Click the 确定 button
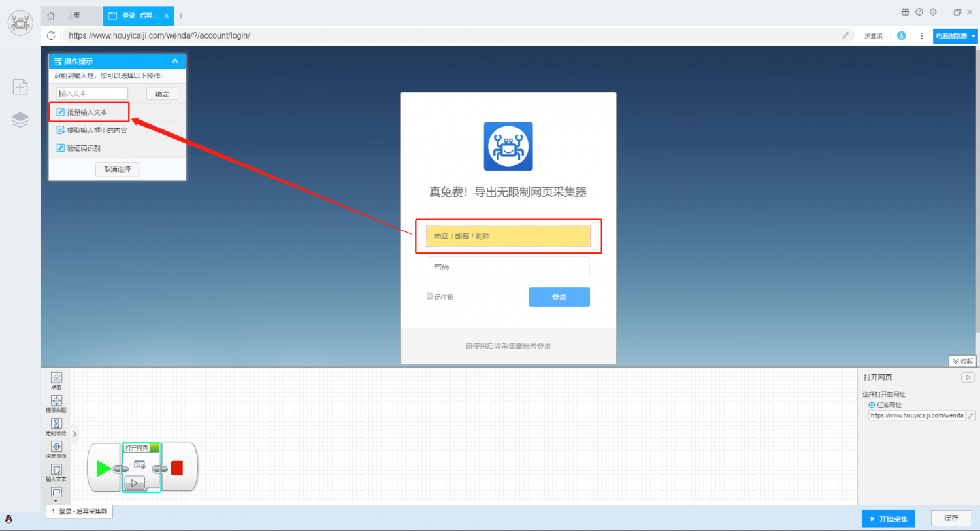 (x=162, y=94)
